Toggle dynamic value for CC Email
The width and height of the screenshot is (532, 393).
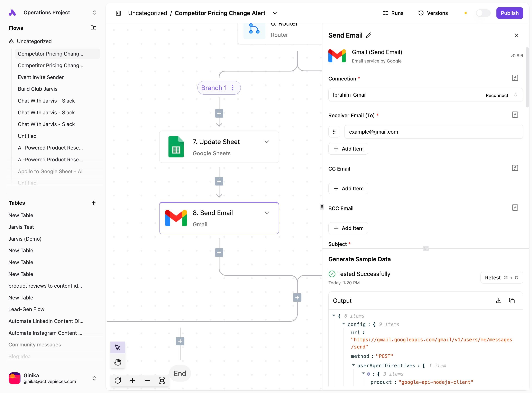tap(515, 168)
